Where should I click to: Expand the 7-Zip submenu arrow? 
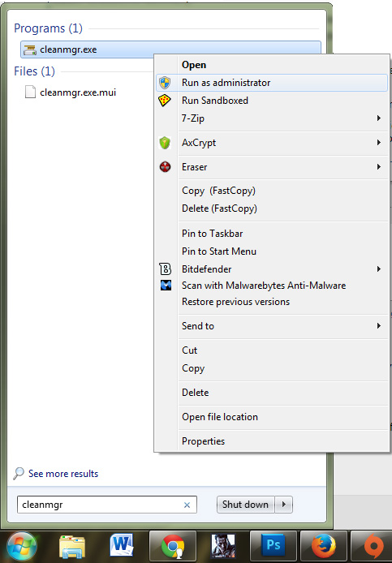(379, 118)
